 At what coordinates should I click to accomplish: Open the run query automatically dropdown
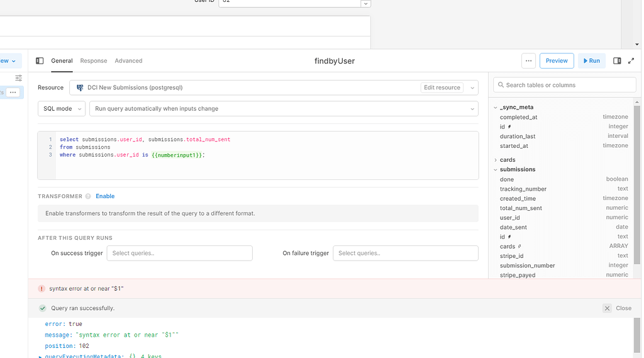pyautogui.click(x=284, y=108)
